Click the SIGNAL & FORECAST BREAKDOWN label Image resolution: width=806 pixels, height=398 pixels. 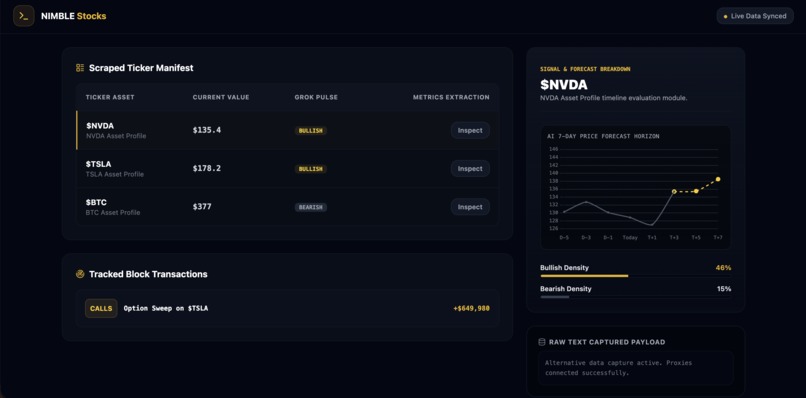click(585, 69)
